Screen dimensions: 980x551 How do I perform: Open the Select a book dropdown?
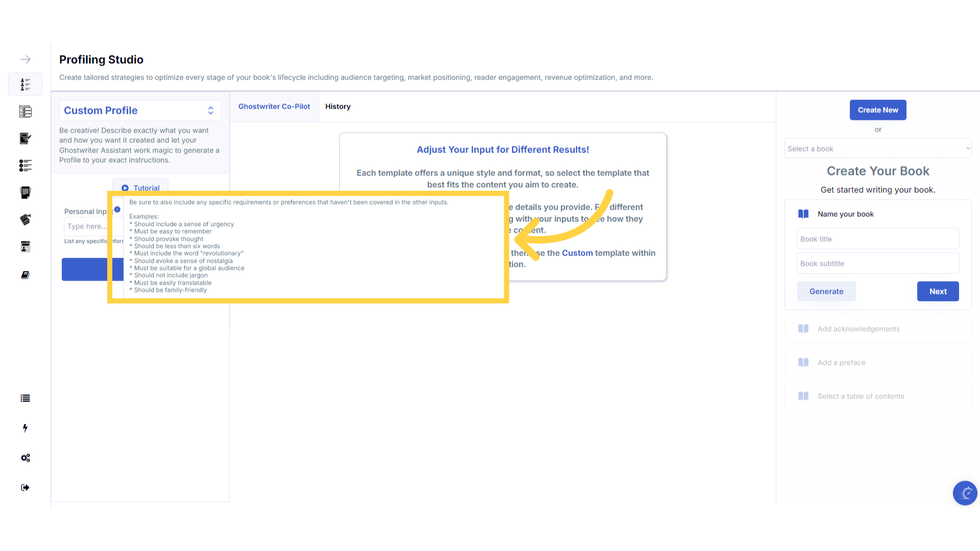coord(877,149)
